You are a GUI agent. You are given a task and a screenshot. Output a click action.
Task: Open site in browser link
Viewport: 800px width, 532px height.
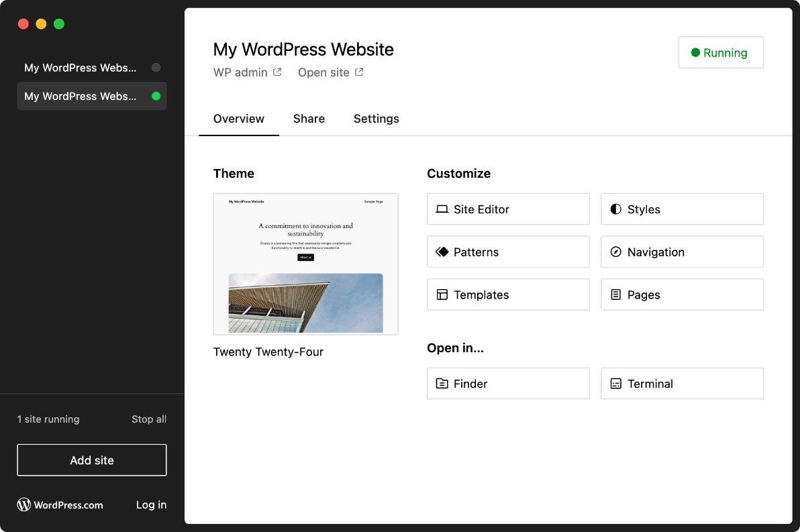click(331, 72)
